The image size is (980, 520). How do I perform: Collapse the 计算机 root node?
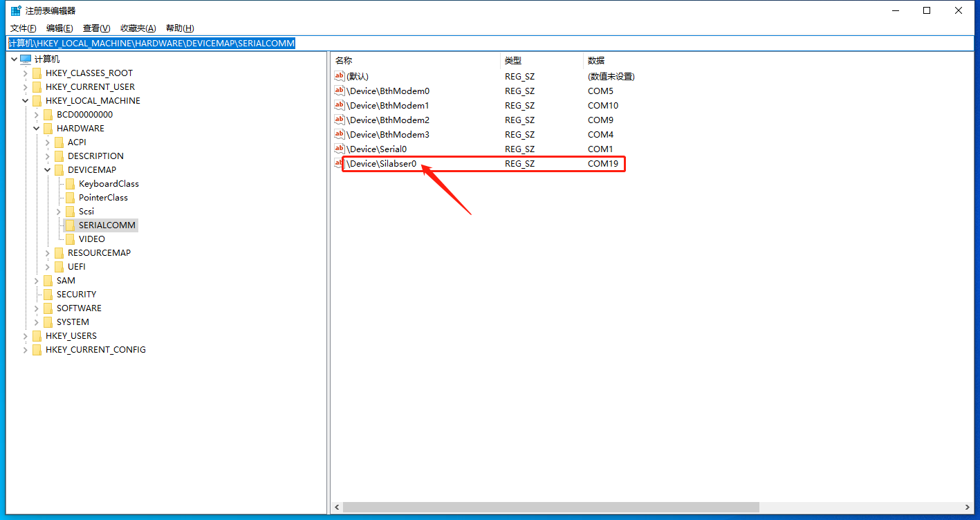tap(15, 59)
